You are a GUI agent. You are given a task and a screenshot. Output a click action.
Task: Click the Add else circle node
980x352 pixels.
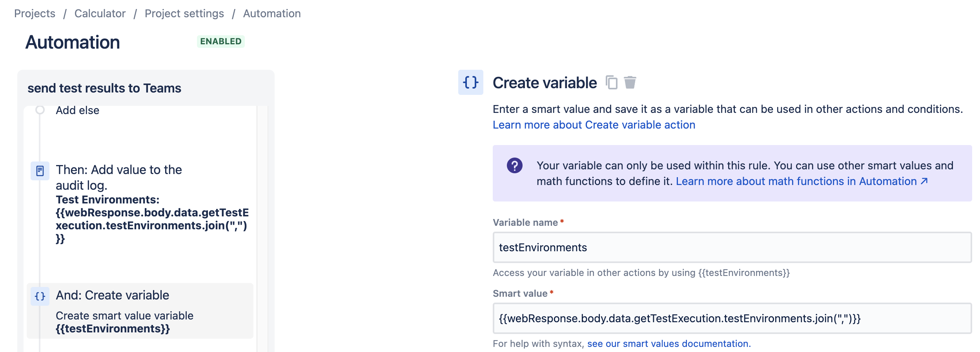click(40, 110)
